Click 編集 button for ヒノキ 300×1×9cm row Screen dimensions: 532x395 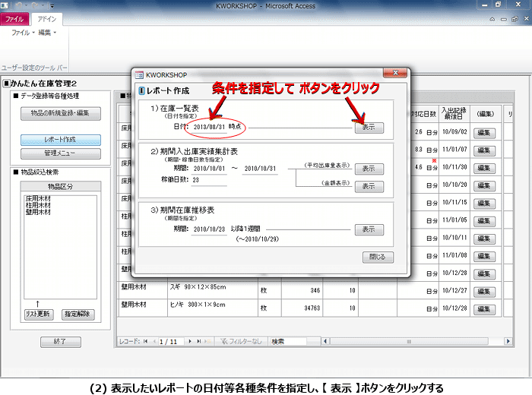[484, 309]
